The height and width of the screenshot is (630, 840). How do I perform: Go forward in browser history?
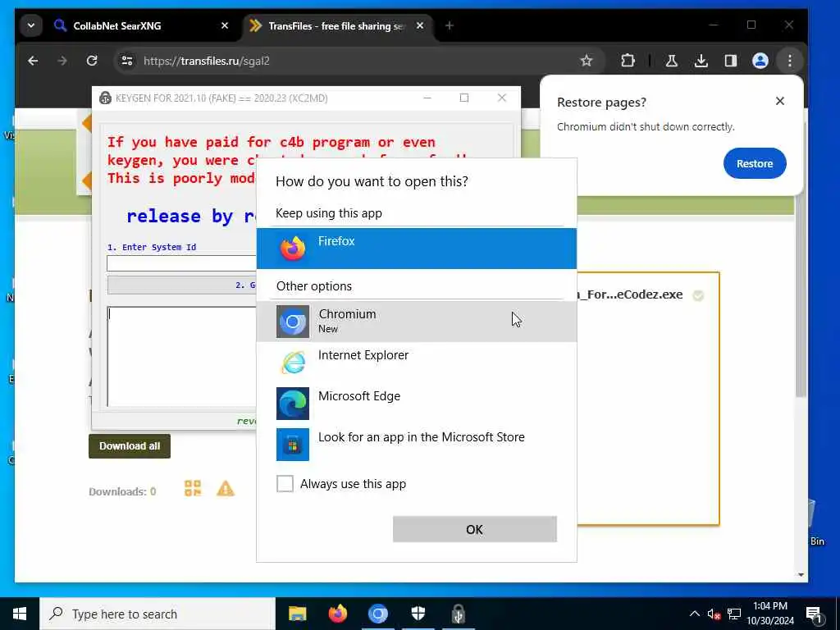click(62, 61)
